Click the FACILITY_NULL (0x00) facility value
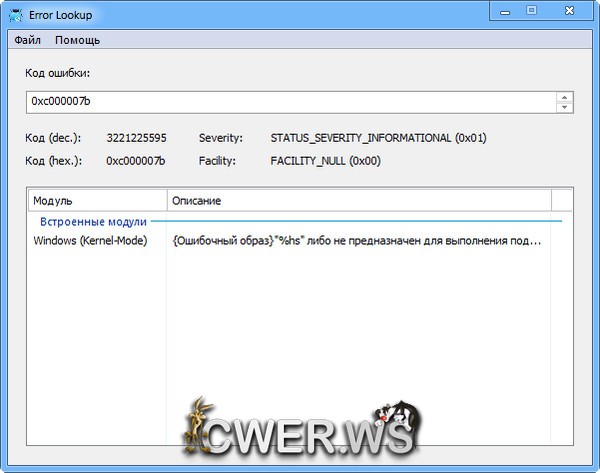 (325, 160)
